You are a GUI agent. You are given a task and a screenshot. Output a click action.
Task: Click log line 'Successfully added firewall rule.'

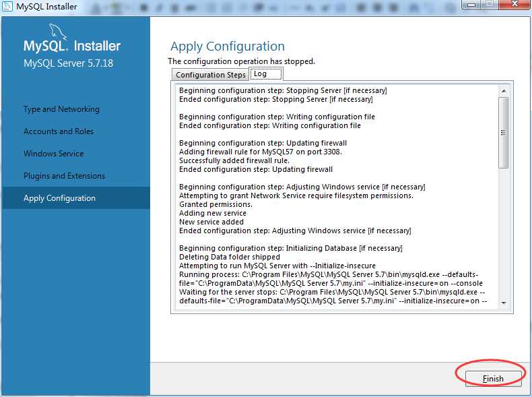tap(234, 160)
